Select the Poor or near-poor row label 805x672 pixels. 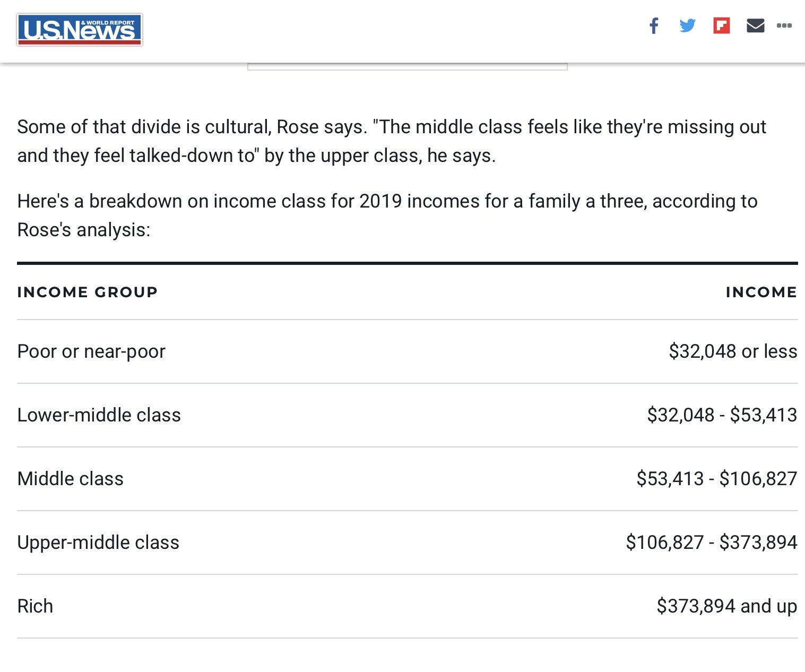[x=91, y=351]
